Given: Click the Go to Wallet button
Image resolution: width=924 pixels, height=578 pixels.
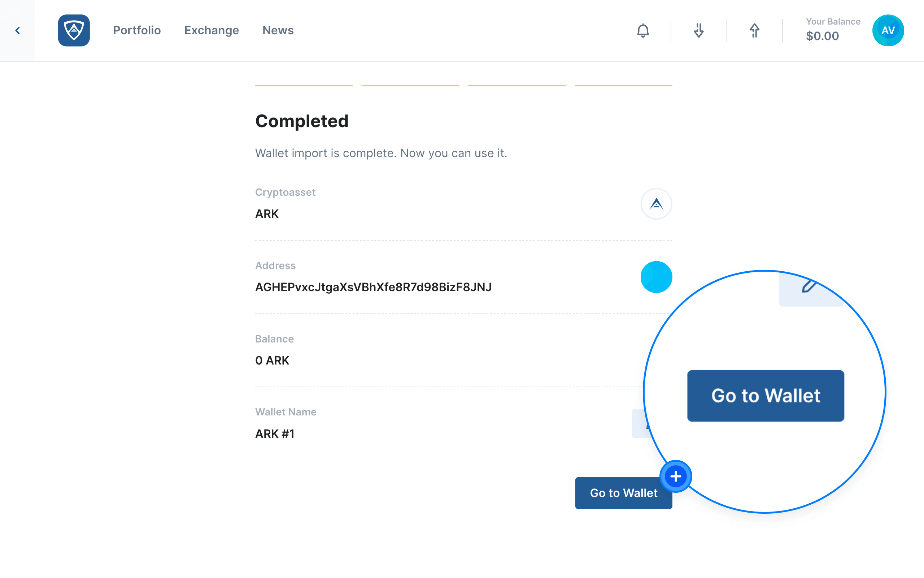Looking at the screenshot, I should (623, 493).
